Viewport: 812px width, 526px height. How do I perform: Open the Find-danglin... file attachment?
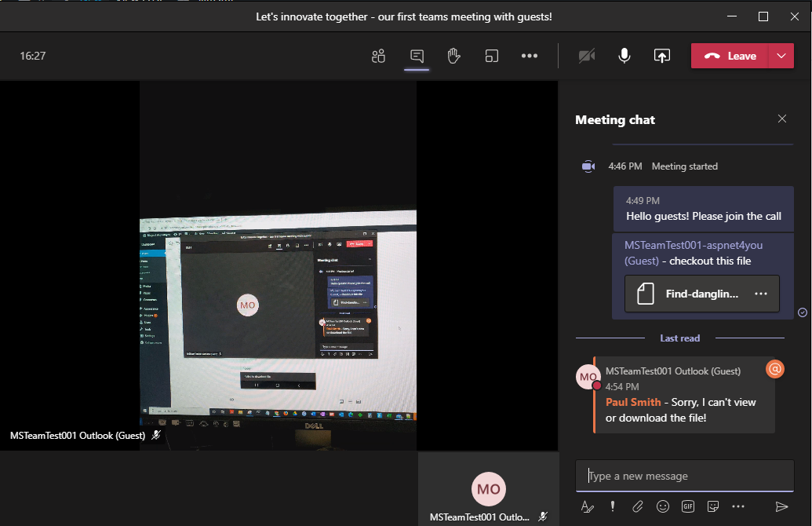click(701, 294)
